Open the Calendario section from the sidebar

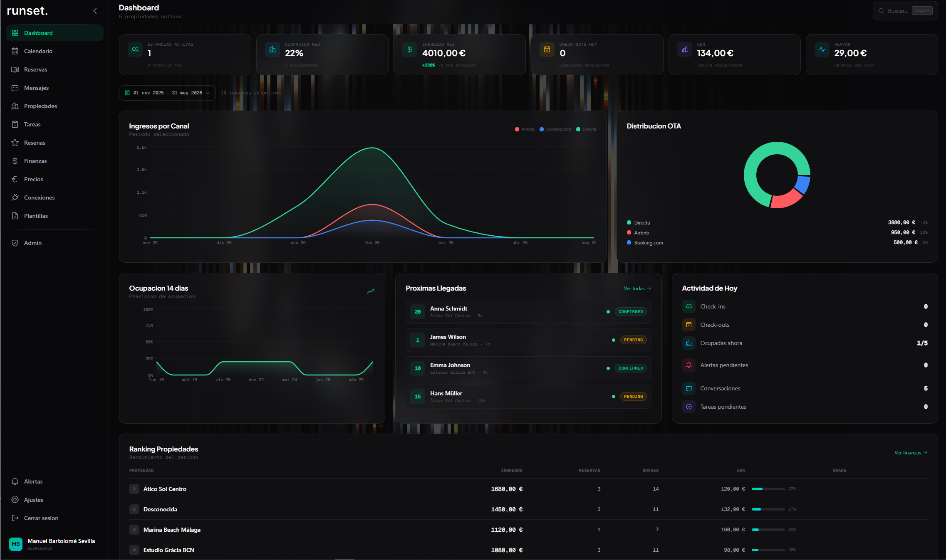point(38,51)
